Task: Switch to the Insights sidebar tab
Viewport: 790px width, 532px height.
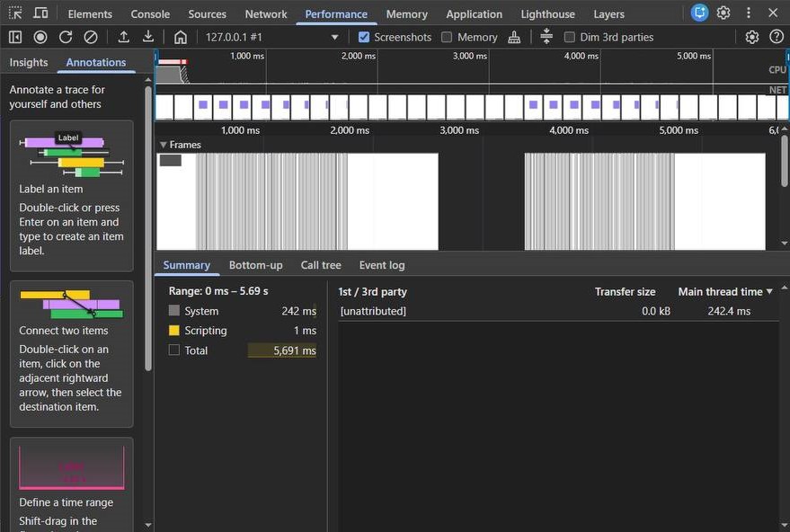Action: 28,62
